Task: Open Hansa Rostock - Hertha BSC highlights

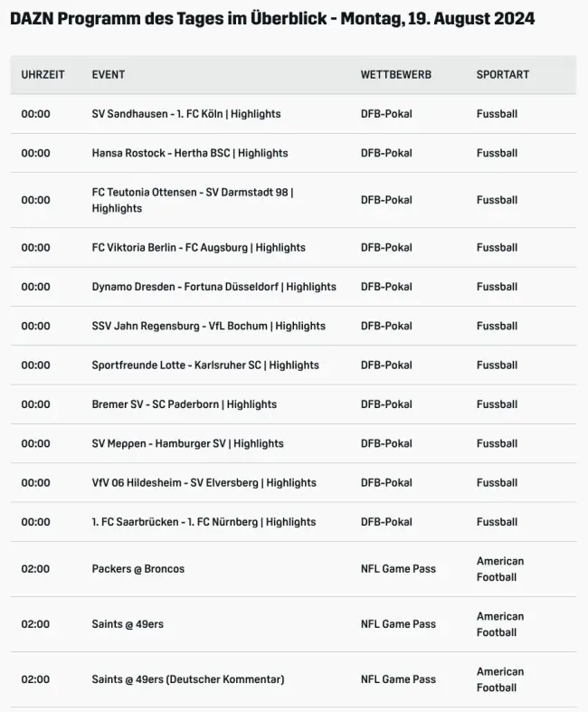Action: tap(190, 154)
